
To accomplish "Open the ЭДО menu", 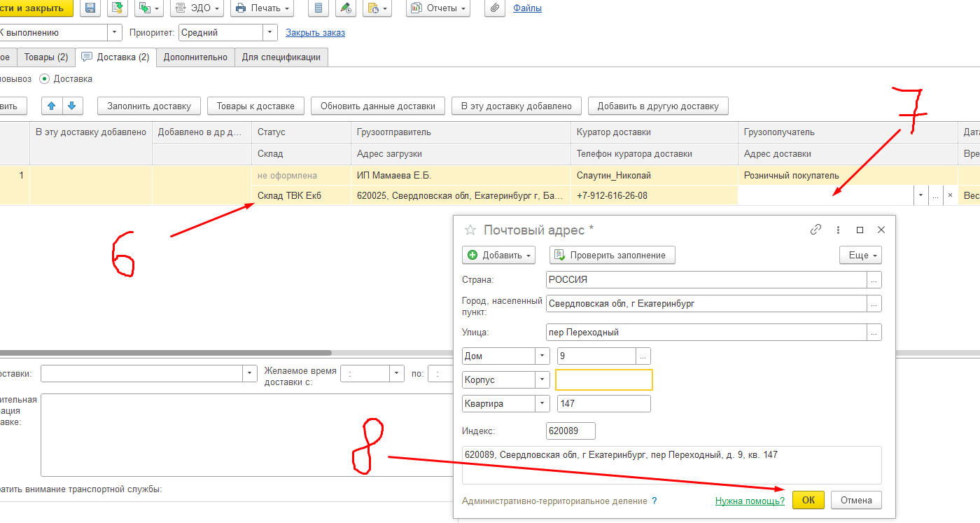I will click(197, 8).
